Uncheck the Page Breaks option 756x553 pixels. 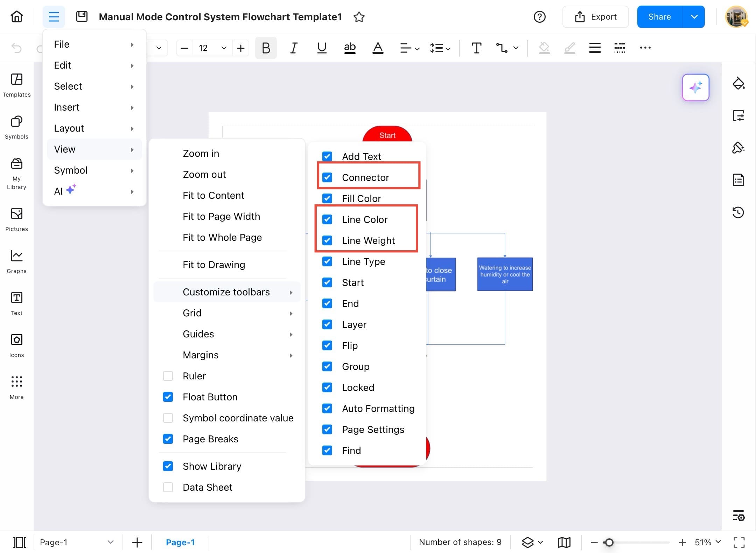(168, 439)
